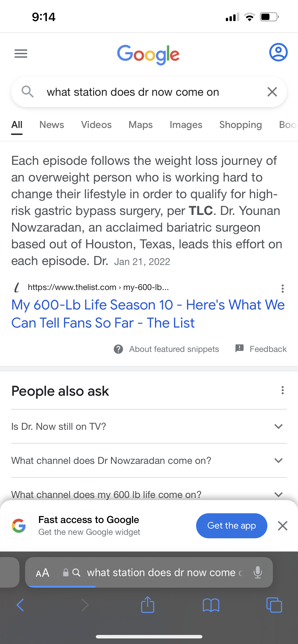The width and height of the screenshot is (298, 644).
Task: Open People also ask options menu
Action: click(282, 390)
